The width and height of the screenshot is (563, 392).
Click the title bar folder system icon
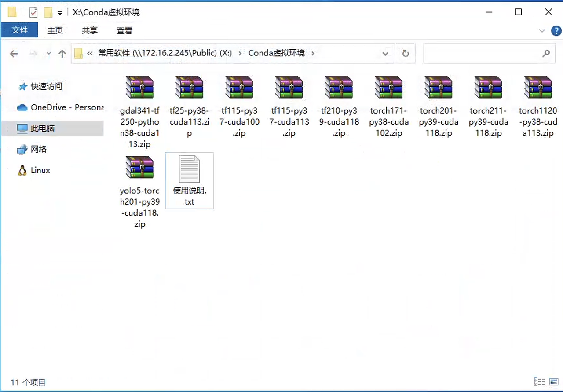point(12,12)
